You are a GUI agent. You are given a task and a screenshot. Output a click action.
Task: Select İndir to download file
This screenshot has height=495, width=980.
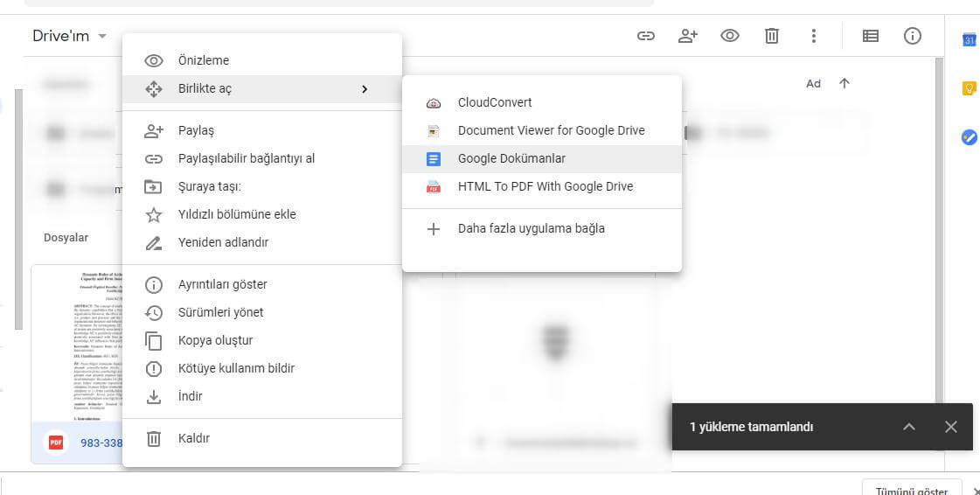pyautogui.click(x=262, y=396)
